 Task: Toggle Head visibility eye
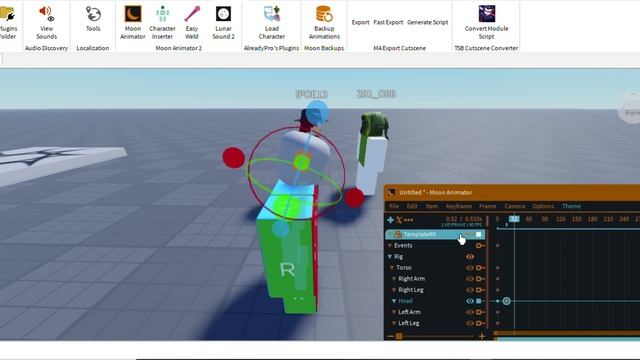click(470, 301)
